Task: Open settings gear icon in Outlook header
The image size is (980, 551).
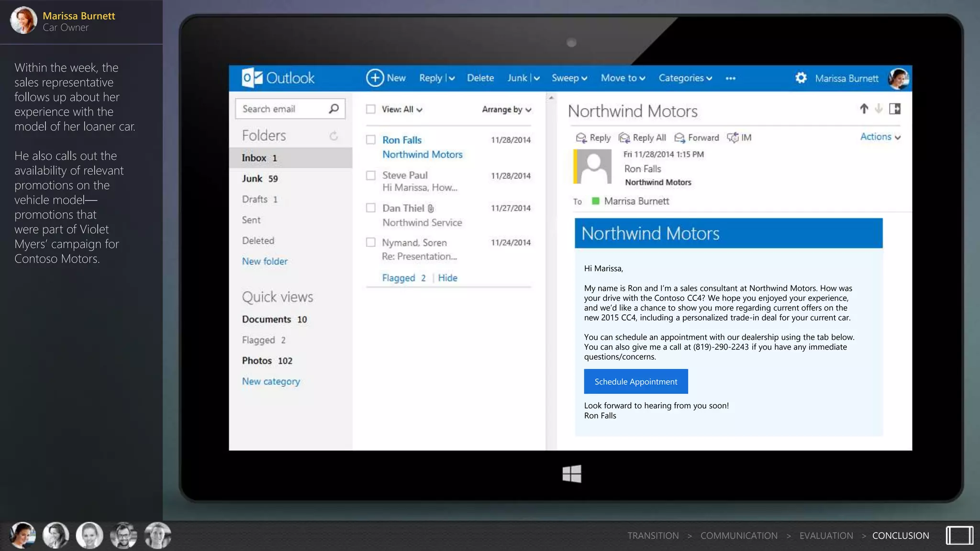Action: tap(801, 78)
